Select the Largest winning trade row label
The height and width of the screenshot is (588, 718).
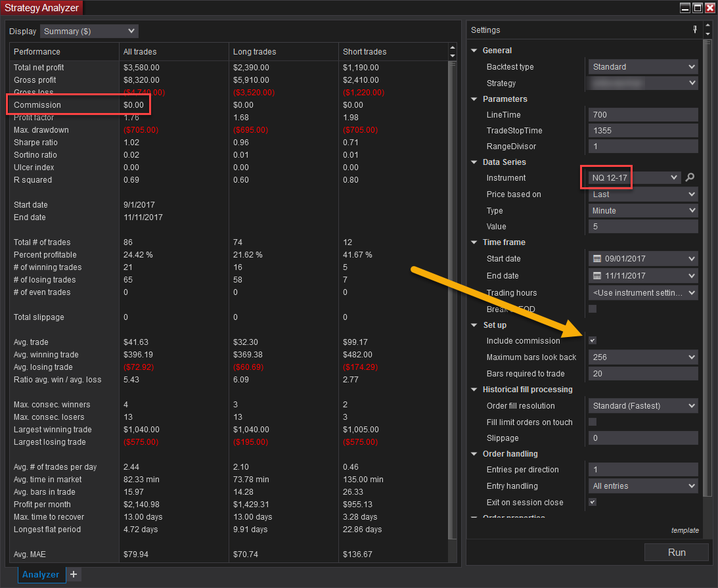53,430
